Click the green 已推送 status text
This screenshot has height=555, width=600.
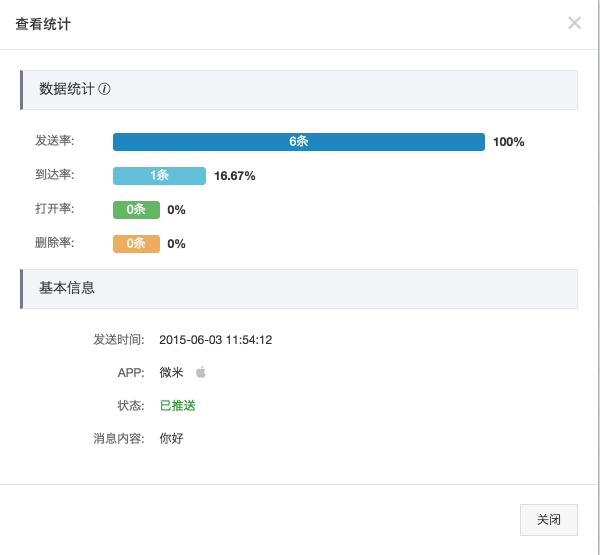177,406
